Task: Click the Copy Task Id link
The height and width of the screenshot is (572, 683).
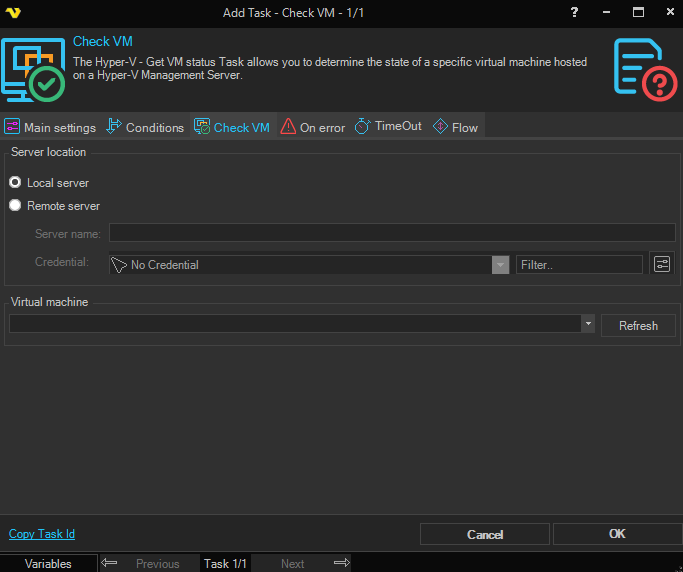Action: [x=42, y=534]
